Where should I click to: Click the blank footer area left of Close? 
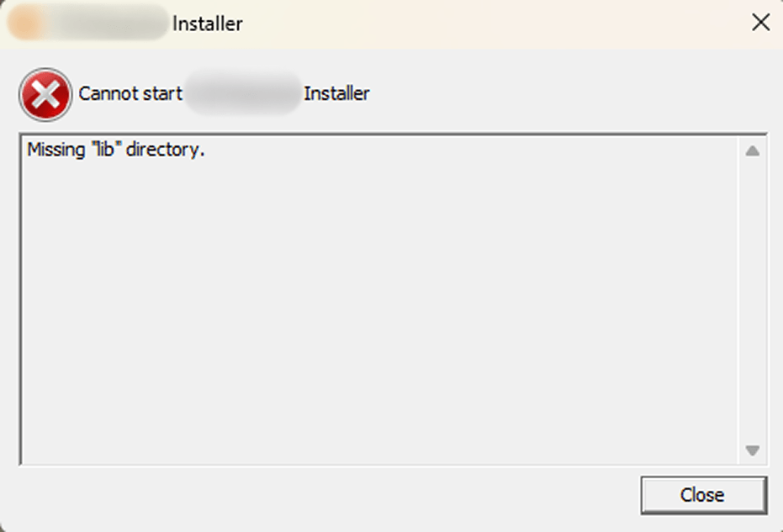[x=325, y=495]
